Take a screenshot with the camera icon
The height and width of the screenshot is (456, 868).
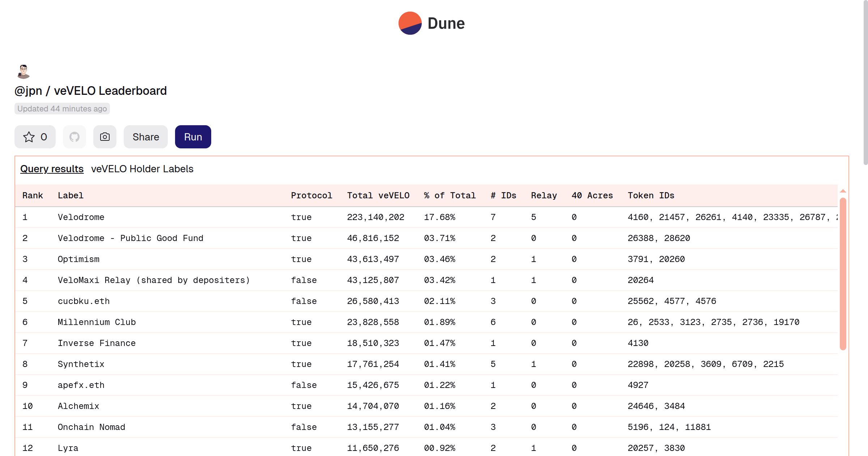(x=105, y=137)
